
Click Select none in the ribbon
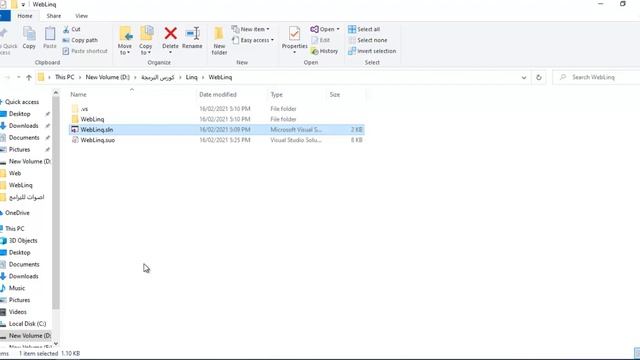(x=368, y=40)
